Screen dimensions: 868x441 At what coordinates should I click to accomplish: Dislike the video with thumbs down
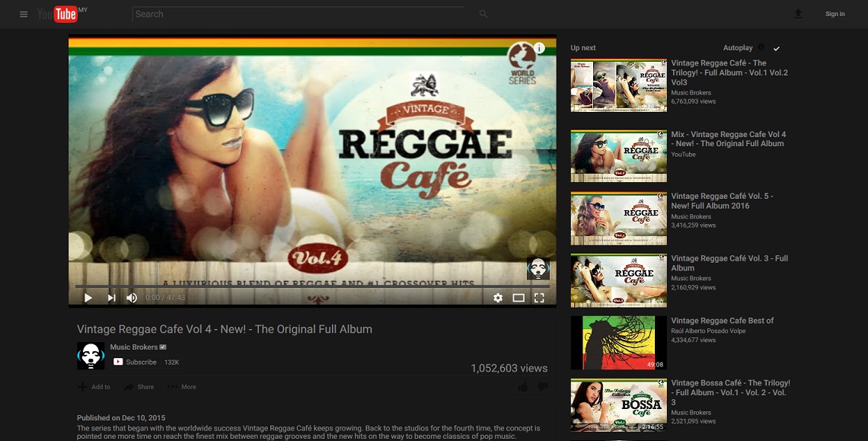[x=542, y=387]
